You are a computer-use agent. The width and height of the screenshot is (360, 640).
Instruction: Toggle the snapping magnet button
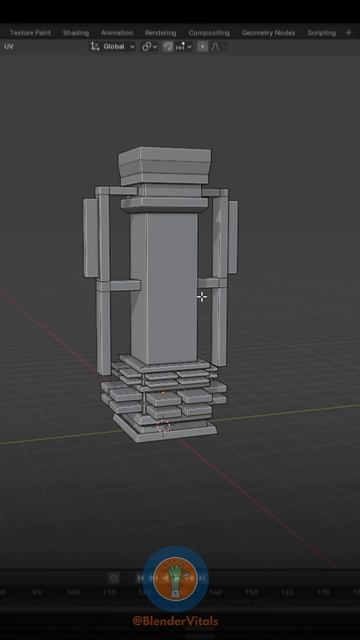point(167,47)
